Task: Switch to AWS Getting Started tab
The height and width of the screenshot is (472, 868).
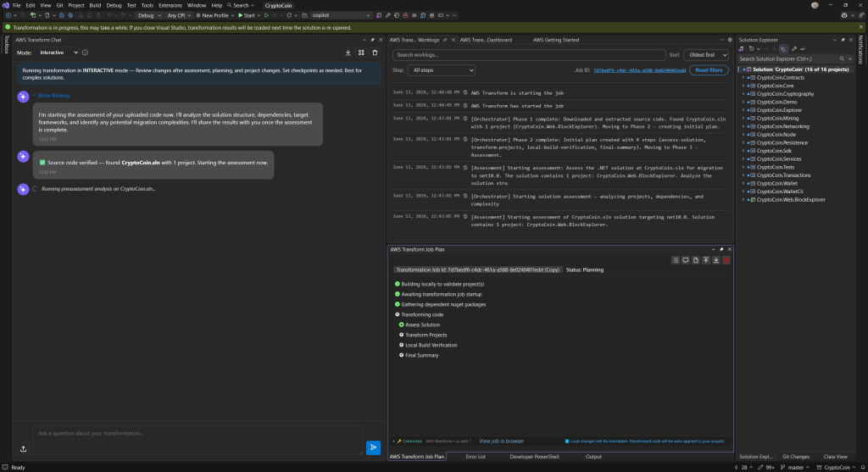Action: click(556, 40)
